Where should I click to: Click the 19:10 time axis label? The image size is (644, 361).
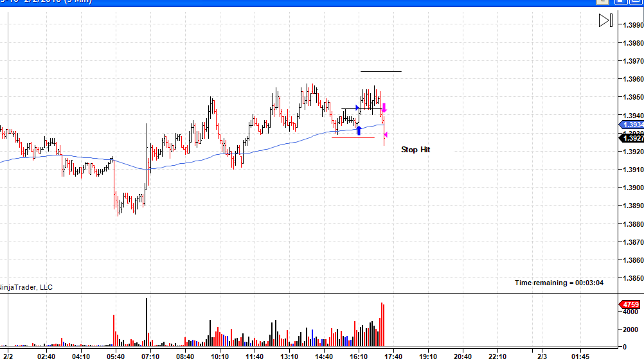[428, 357]
